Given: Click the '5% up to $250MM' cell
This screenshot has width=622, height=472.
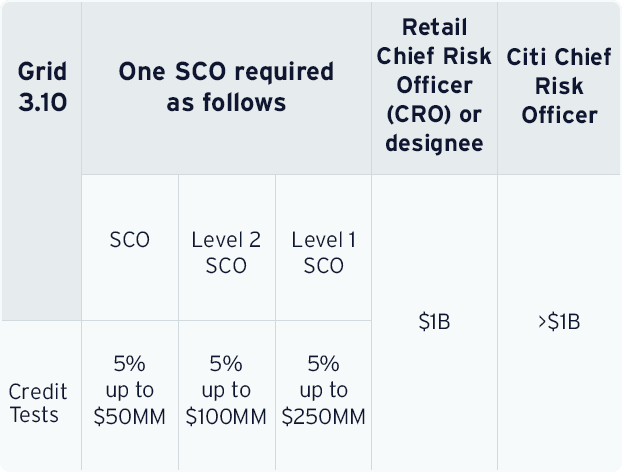Looking at the screenshot, I should pyautogui.click(x=323, y=390).
